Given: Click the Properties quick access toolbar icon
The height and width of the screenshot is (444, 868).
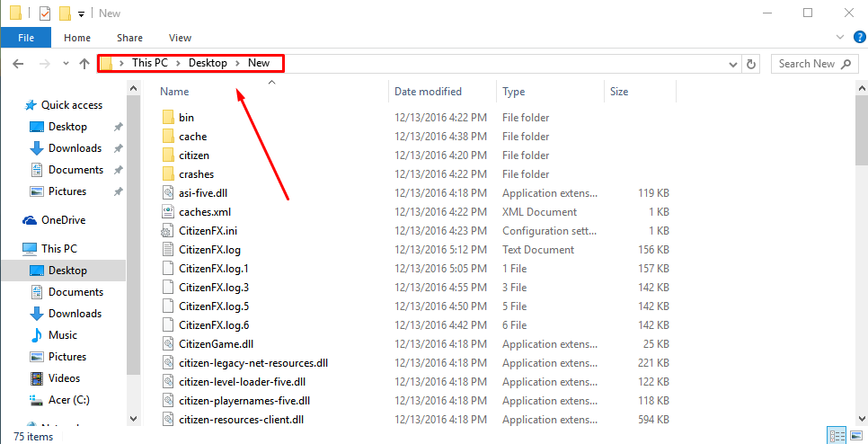Looking at the screenshot, I should [45, 13].
